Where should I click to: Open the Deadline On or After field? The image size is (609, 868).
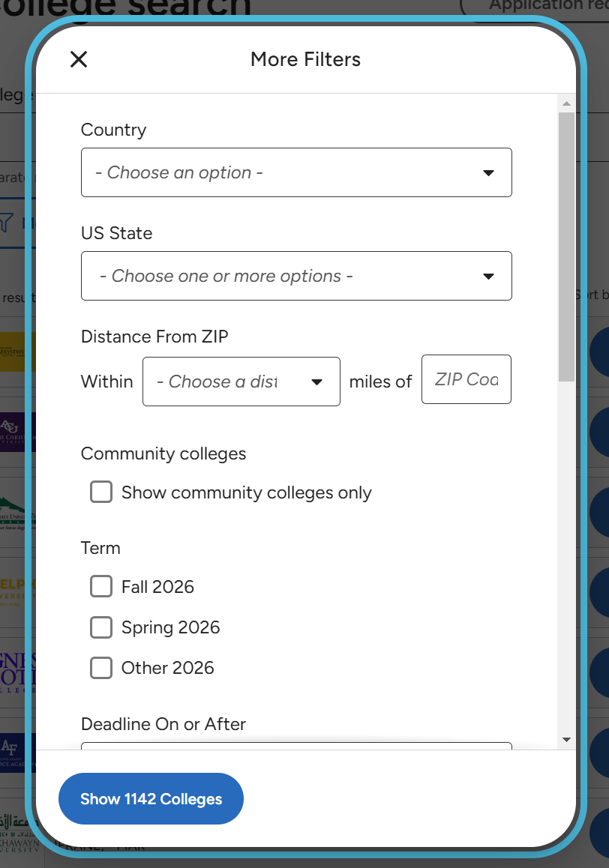coord(296,746)
